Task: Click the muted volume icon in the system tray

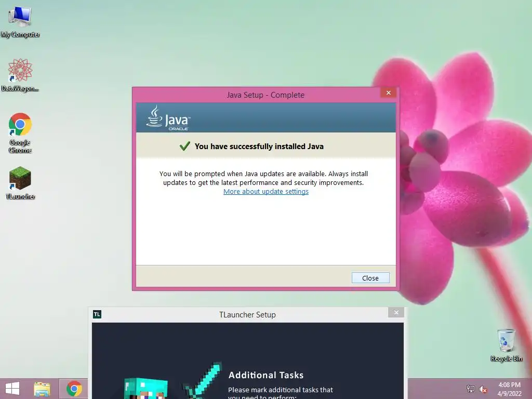Action: [483, 389]
